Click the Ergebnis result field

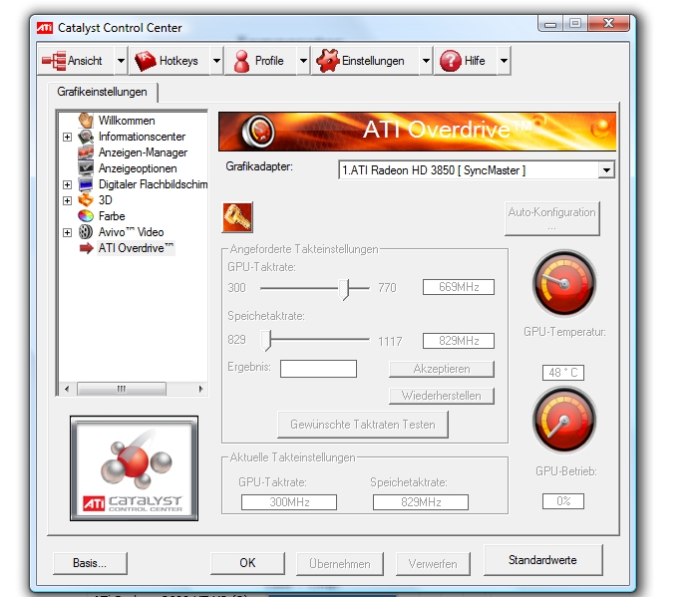(x=318, y=369)
